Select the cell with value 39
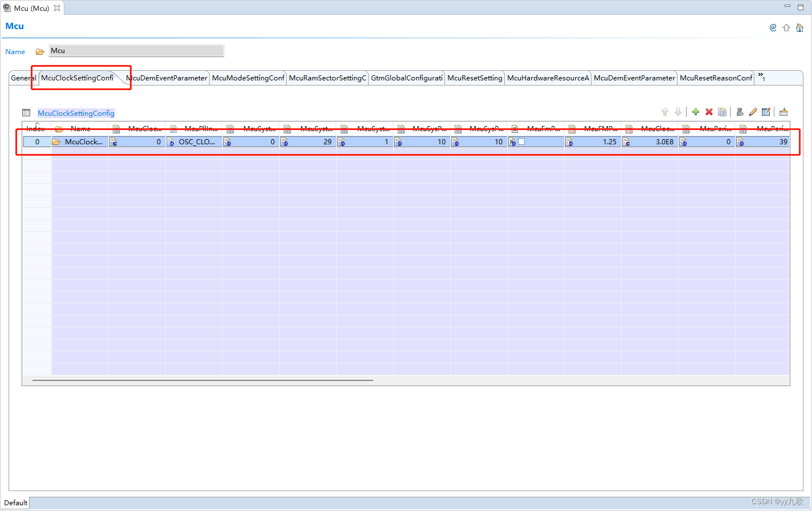 [763, 142]
